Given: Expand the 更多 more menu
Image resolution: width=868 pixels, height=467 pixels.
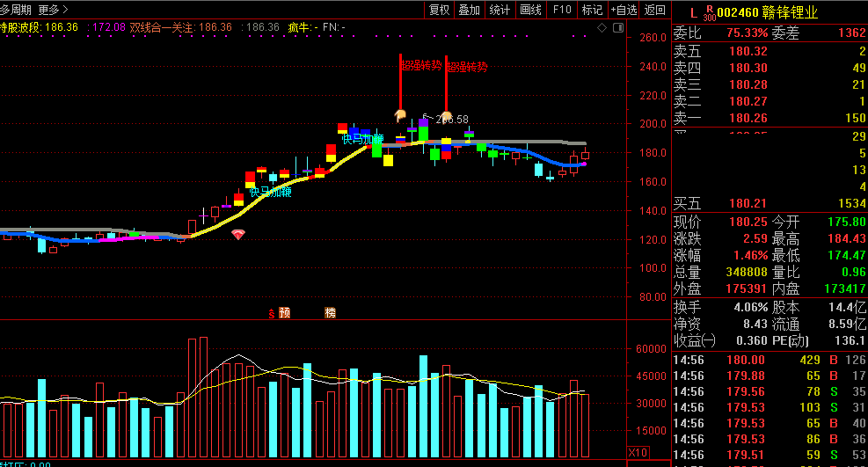Looking at the screenshot, I should coord(53,10).
